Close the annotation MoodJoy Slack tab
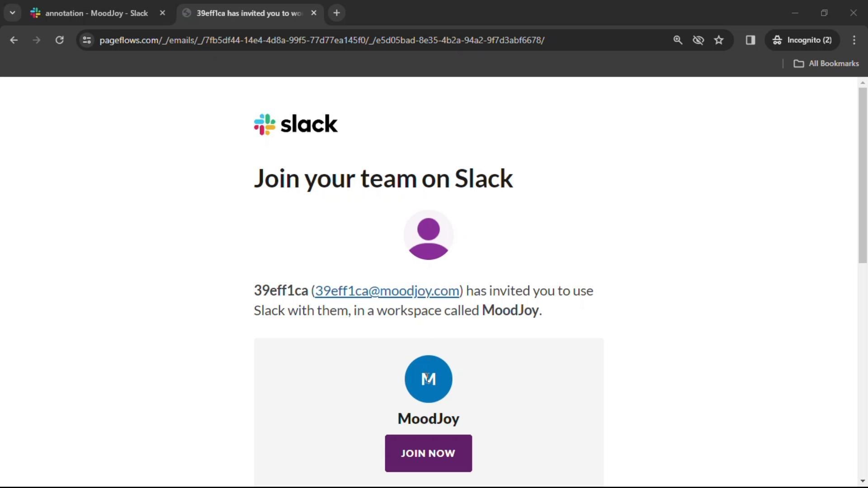 click(162, 13)
